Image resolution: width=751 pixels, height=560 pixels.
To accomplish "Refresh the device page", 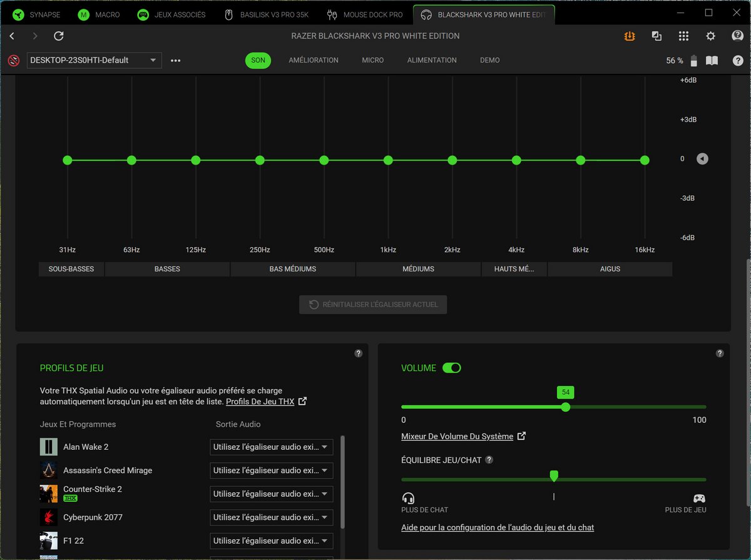I will pyautogui.click(x=59, y=36).
